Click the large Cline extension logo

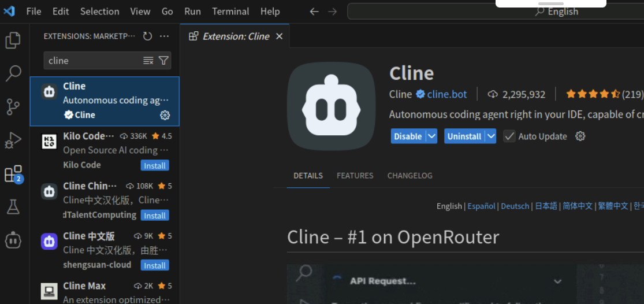(x=331, y=106)
